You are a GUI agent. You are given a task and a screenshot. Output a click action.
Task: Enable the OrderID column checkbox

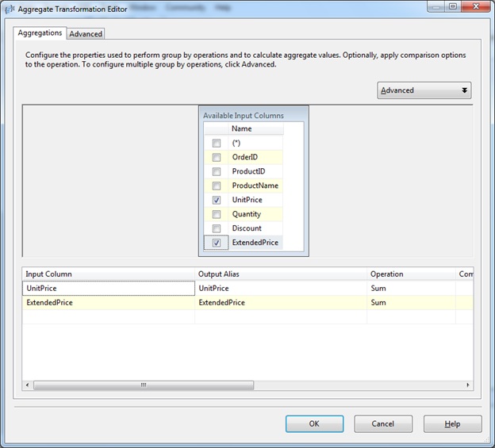[x=217, y=157]
